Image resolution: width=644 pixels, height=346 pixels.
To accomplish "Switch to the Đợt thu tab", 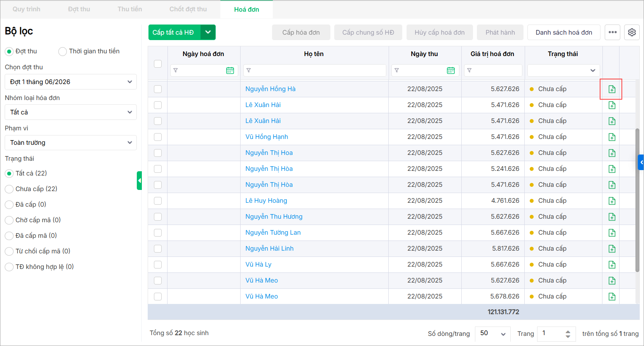I will click(x=79, y=9).
